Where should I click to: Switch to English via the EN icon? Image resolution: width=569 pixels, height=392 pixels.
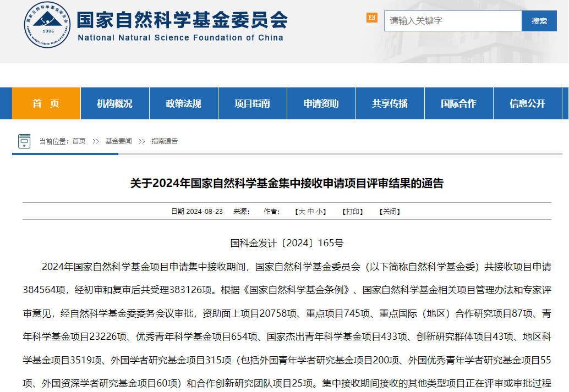[371, 18]
